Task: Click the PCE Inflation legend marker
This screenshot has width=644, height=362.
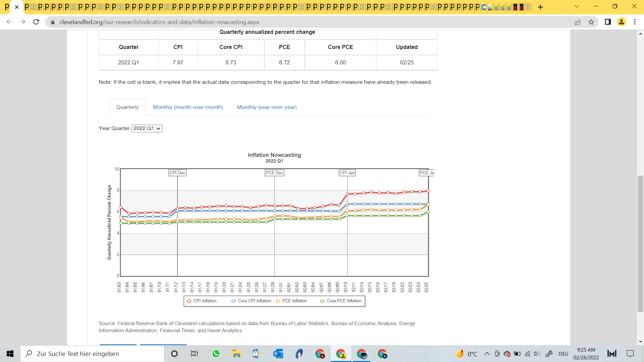Action: (278, 301)
